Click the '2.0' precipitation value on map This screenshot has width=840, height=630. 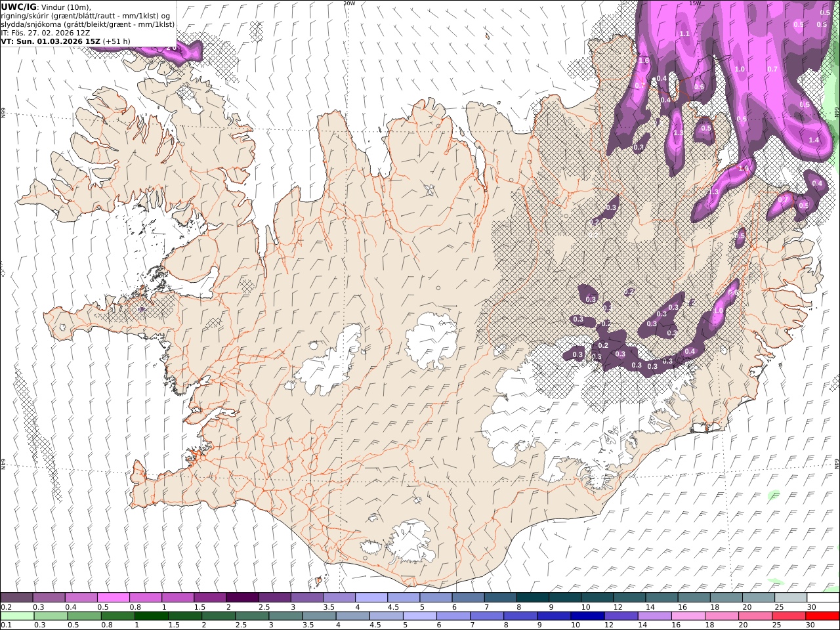click(x=171, y=48)
